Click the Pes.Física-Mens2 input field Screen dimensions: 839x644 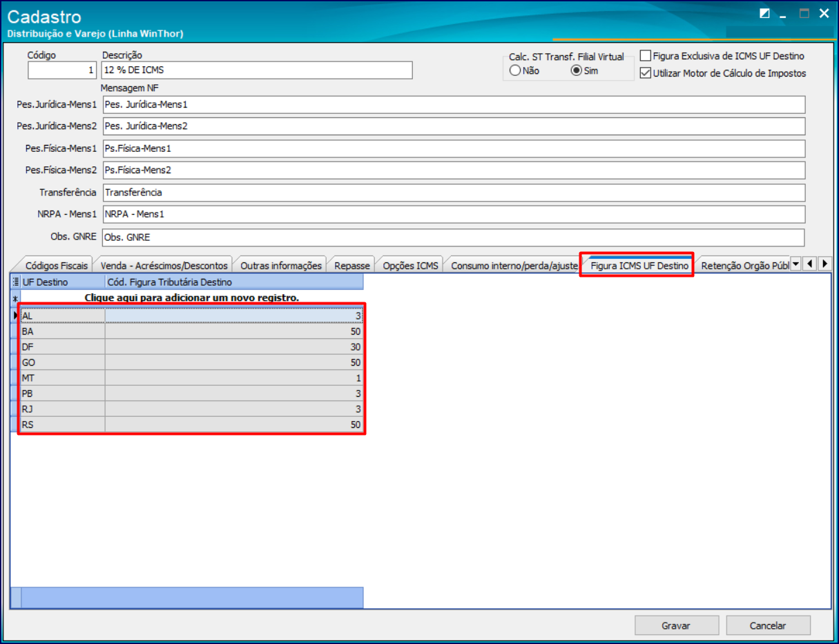[454, 170]
